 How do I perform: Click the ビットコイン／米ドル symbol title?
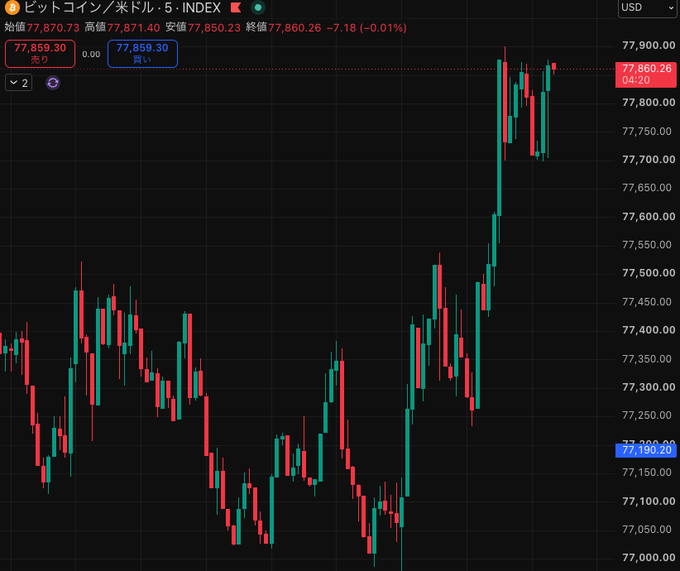click(89, 7)
